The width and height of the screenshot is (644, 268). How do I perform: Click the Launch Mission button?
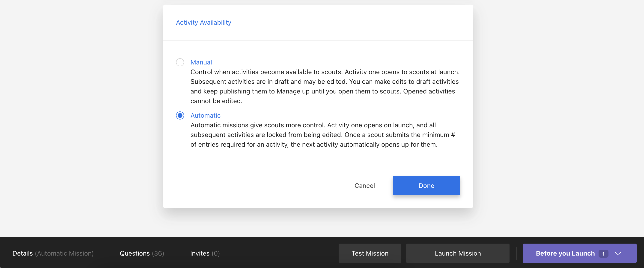(x=458, y=253)
